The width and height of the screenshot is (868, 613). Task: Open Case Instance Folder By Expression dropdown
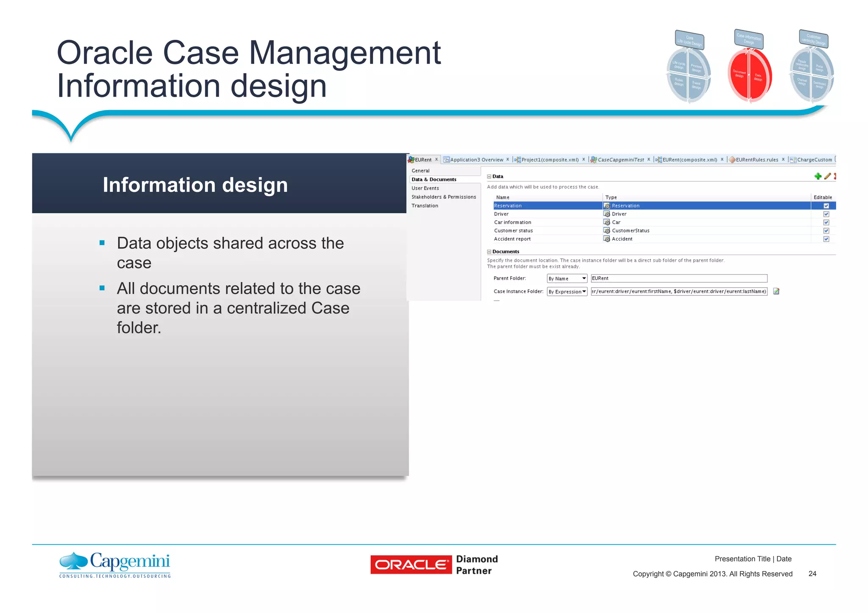pyautogui.click(x=567, y=291)
